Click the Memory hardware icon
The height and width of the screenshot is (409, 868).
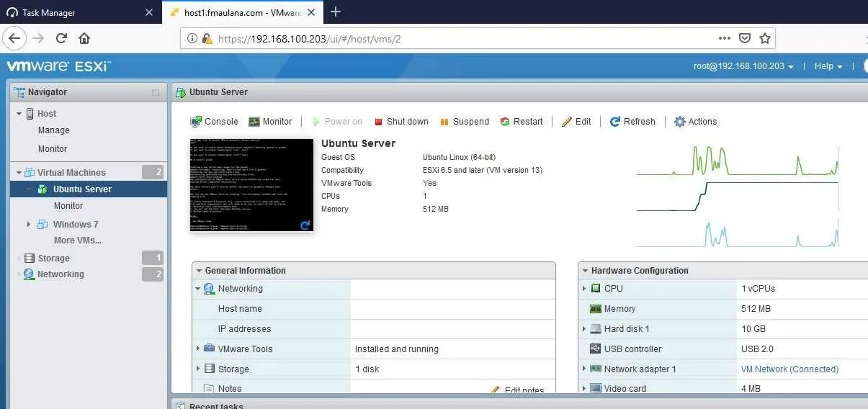(x=596, y=309)
